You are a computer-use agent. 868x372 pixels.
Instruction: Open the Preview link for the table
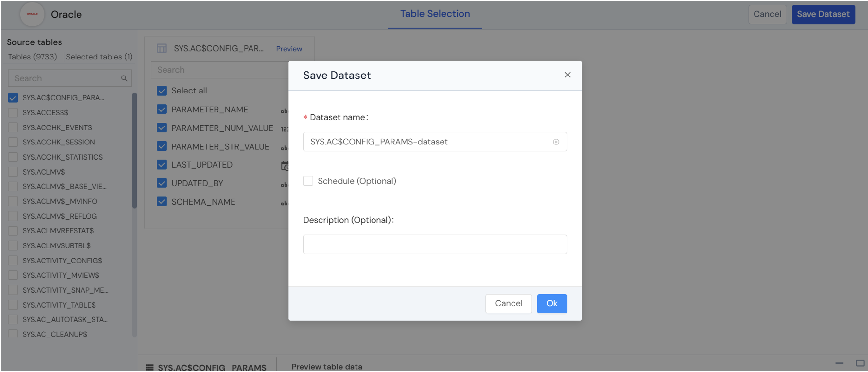point(289,49)
